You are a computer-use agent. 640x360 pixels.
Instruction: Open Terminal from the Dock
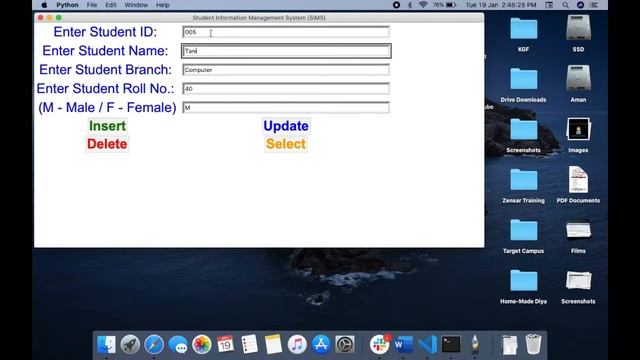click(x=451, y=344)
